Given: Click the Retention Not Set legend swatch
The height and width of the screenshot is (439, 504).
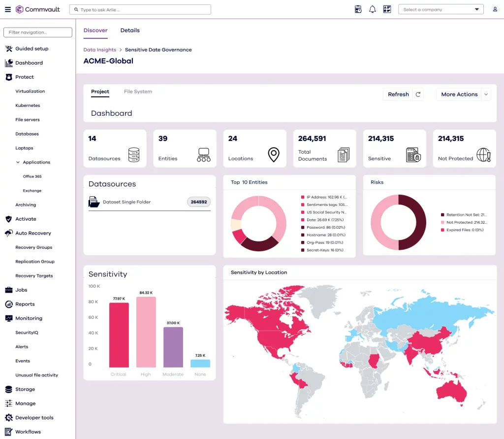Looking at the screenshot, I should (x=442, y=215).
